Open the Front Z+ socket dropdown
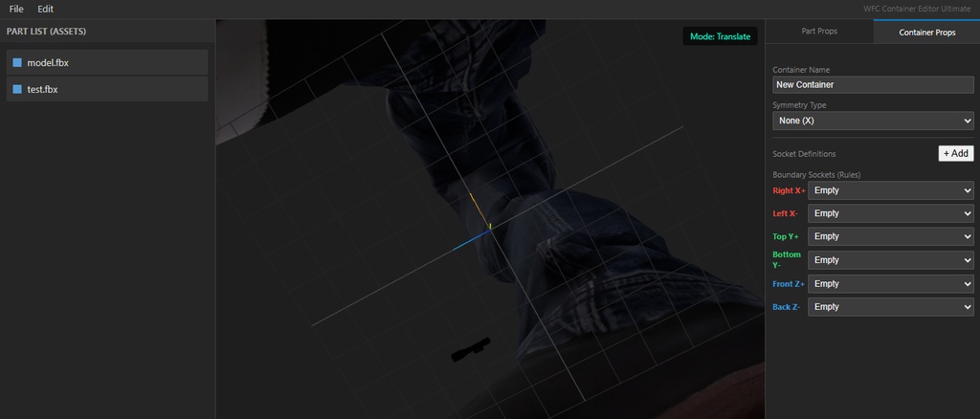The width and height of the screenshot is (980, 419). 891,283
